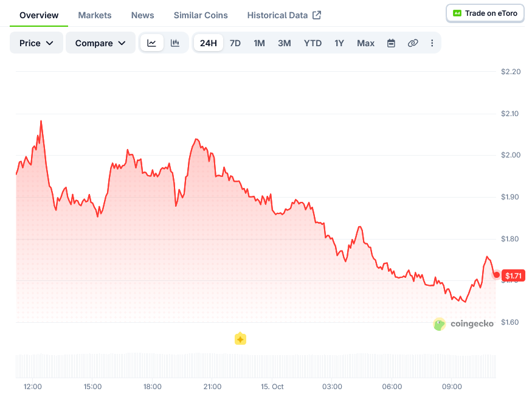
Task: Open the three-dot more options menu
Action: click(x=432, y=43)
